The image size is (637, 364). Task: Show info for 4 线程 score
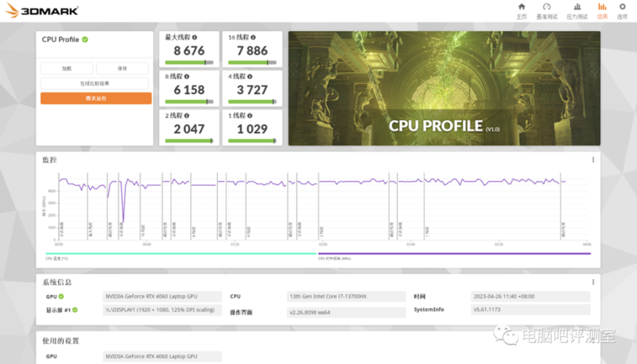click(250, 76)
